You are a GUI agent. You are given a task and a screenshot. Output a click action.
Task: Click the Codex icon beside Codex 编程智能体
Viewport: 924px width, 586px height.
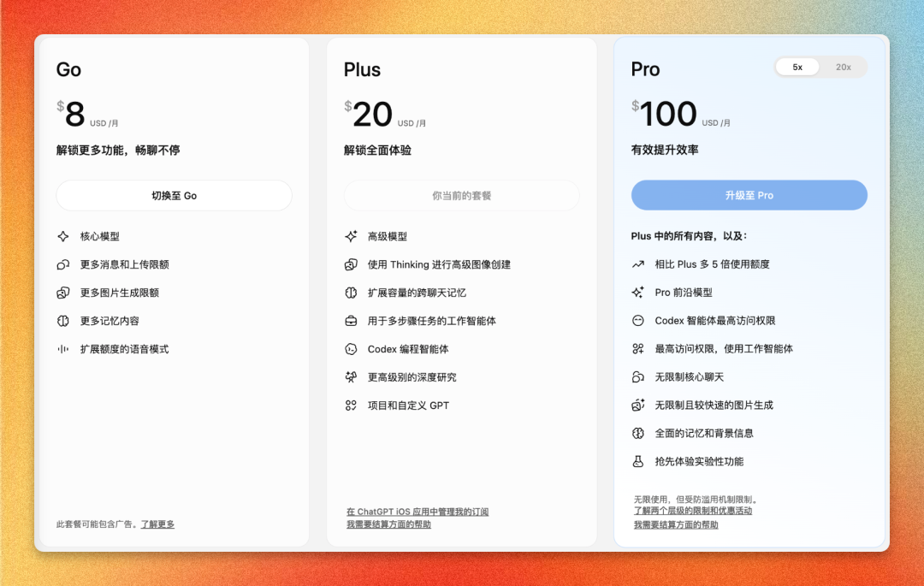pos(351,349)
